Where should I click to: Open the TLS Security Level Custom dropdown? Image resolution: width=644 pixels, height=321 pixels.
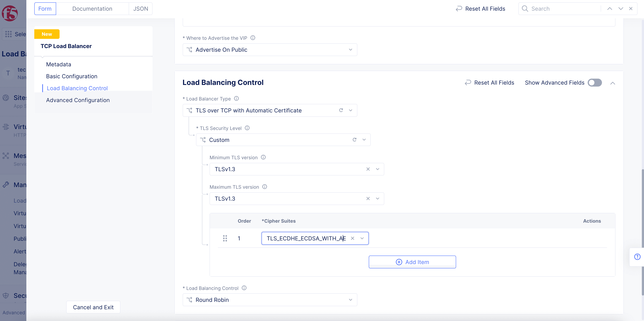[x=283, y=140]
